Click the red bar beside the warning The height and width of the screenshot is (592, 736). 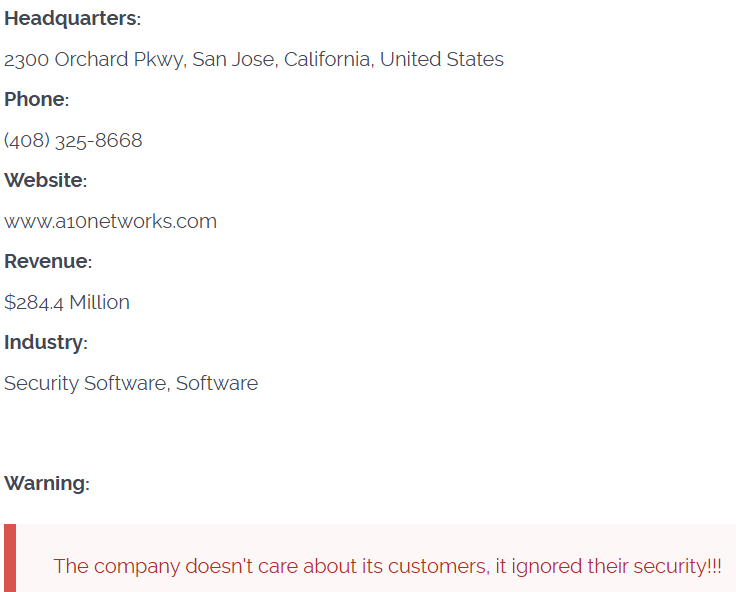(x=10, y=558)
